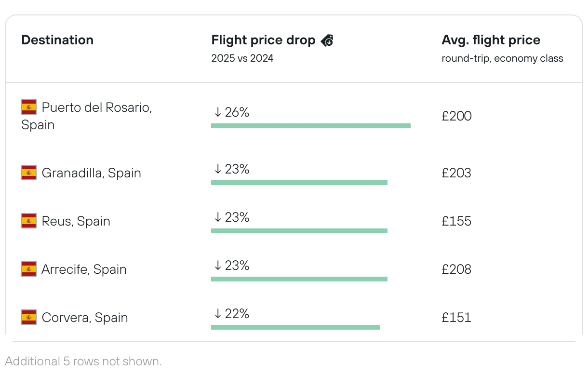588x374 pixels.
Task: Select the Granadilla, Spain destination
Action: [x=91, y=173]
